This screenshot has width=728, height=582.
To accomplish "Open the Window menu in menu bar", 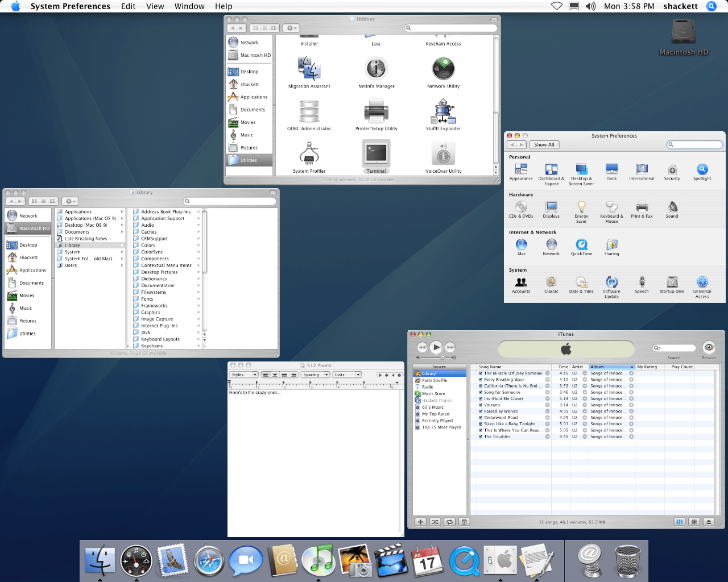I will pyautogui.click(x=189, y=6).
